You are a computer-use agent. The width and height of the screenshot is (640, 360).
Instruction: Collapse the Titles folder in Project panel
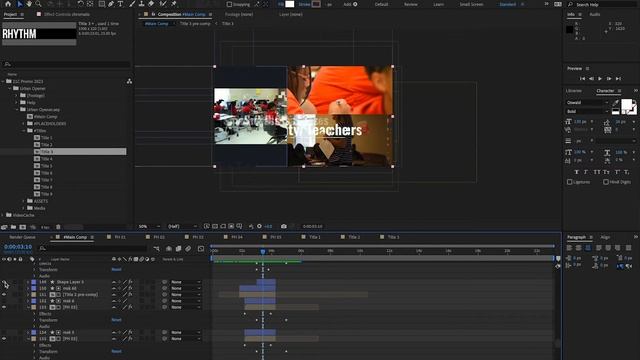[x=24, y=131]
